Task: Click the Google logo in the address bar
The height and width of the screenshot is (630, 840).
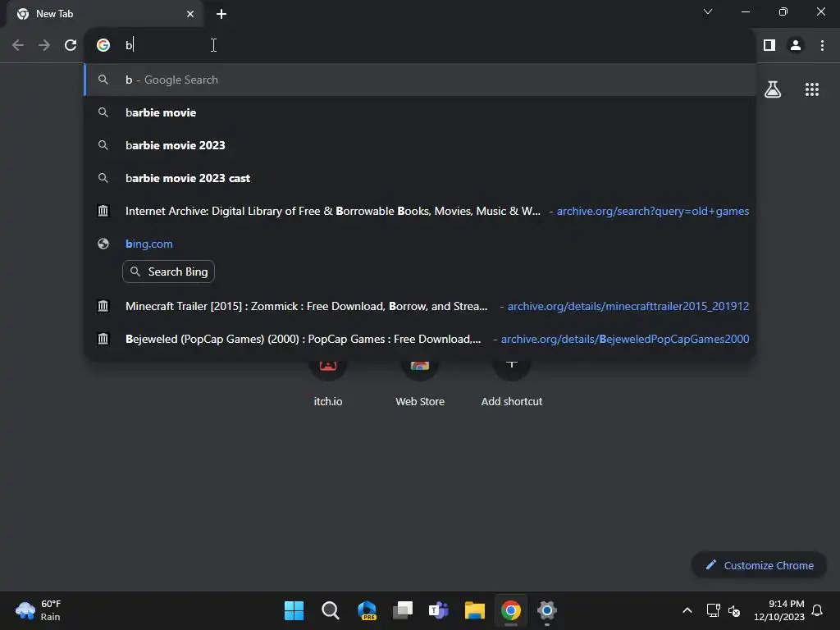Action: 103,45
